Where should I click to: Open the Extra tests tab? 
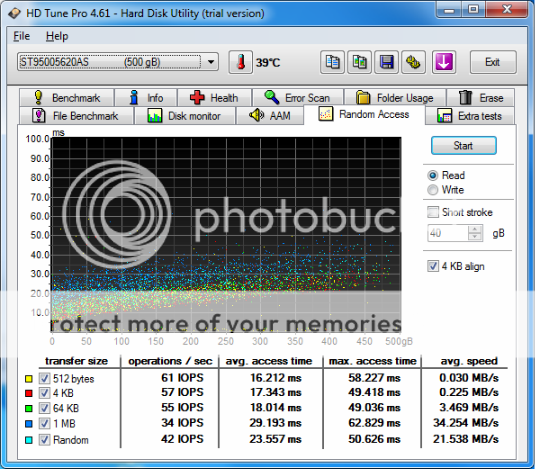[x=470, y=116]
